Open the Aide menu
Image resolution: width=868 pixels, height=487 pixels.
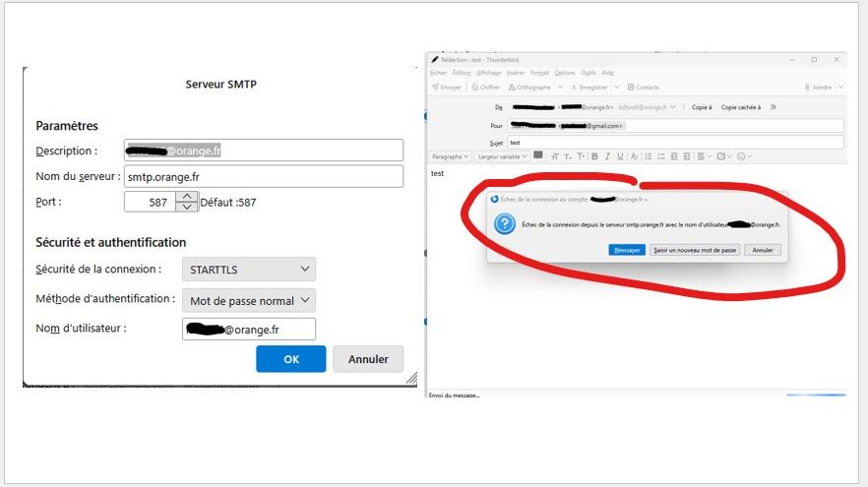pos(608,73)
